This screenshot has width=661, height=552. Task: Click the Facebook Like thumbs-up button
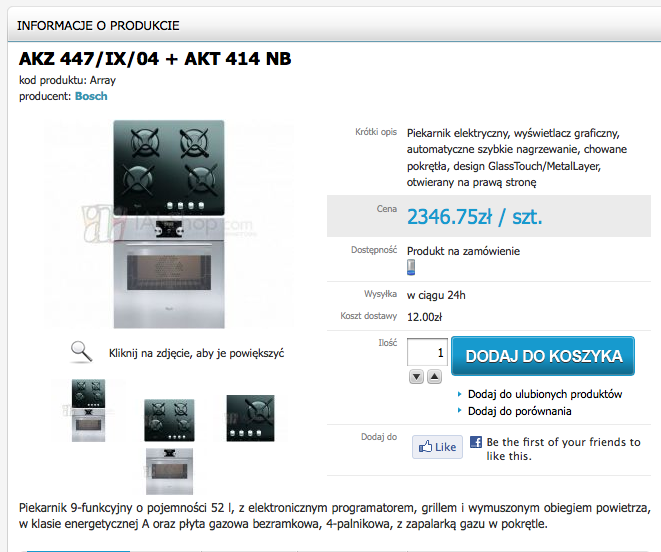(437, 447)
